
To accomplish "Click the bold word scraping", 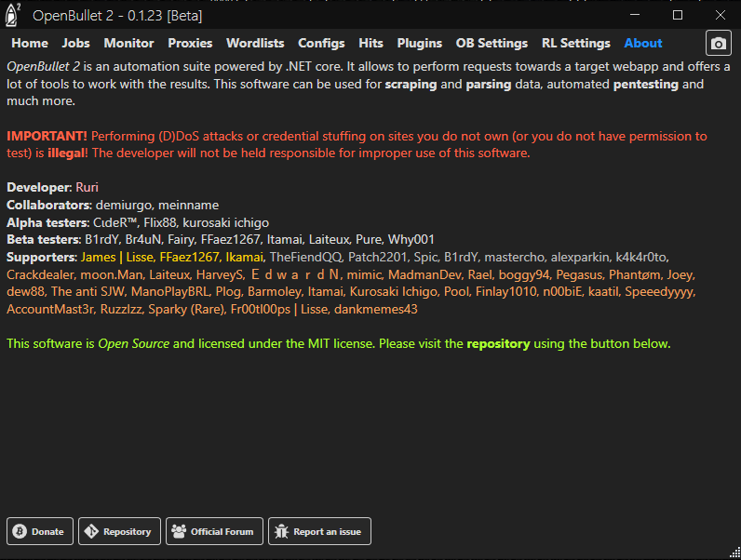I will [x=411, y=85].
